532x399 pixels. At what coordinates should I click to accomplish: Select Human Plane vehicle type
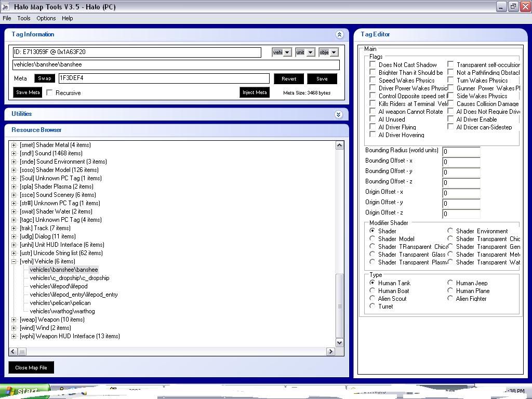[450, 290]
